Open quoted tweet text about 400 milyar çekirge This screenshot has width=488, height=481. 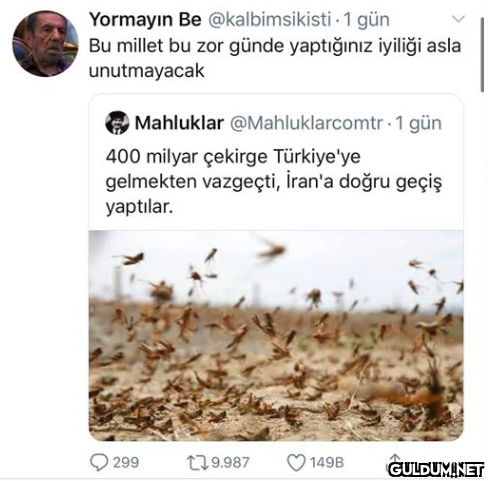point(274,182)
